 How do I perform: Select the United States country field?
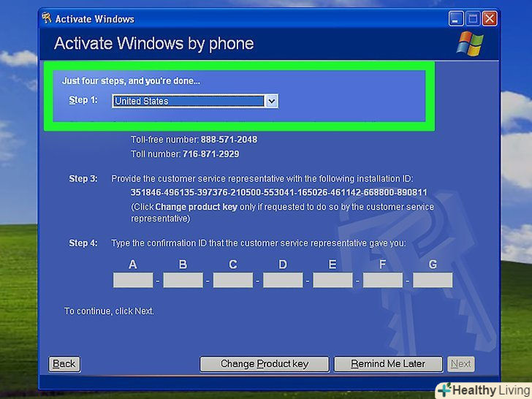(x=189, y=101)
